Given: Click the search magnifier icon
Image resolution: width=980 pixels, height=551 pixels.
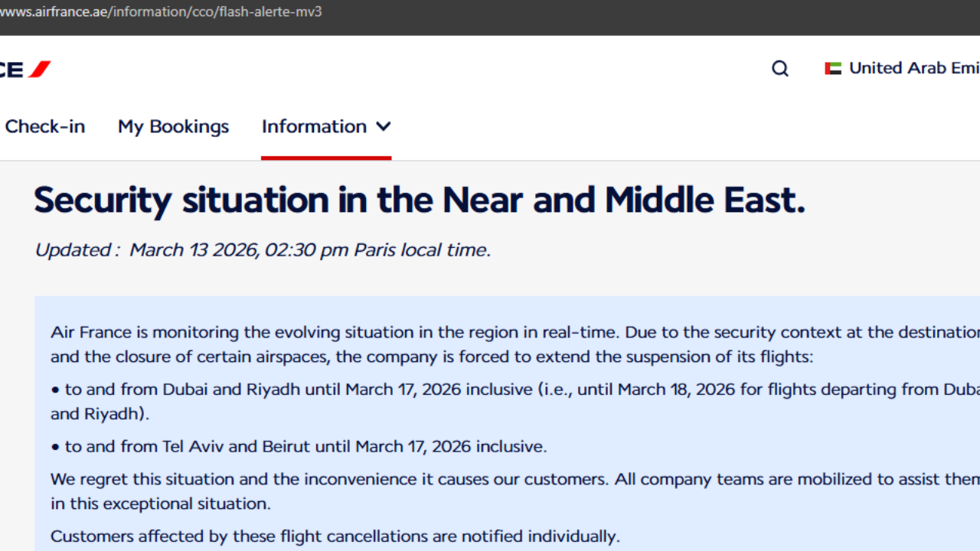Looking at the screenshot, I should pos(779,69).
